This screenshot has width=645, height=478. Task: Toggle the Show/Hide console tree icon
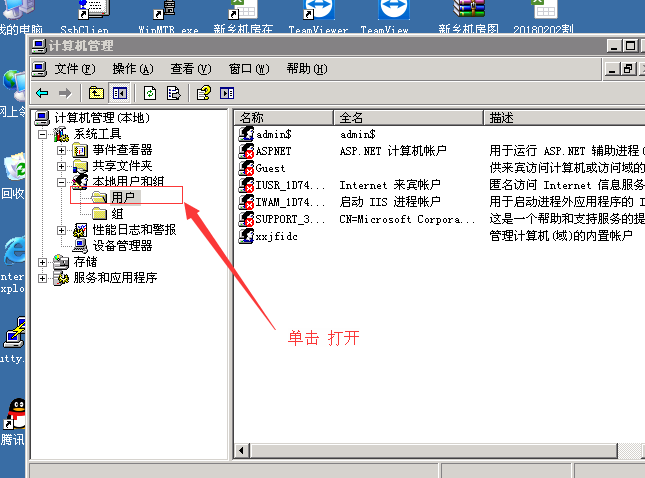[120, 93]
